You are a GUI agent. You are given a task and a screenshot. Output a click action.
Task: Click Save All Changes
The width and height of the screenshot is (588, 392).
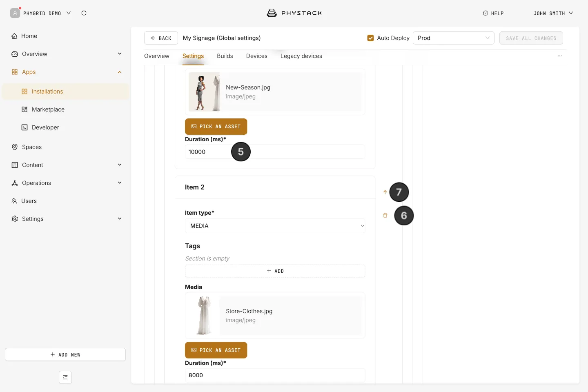pos(531,38)
